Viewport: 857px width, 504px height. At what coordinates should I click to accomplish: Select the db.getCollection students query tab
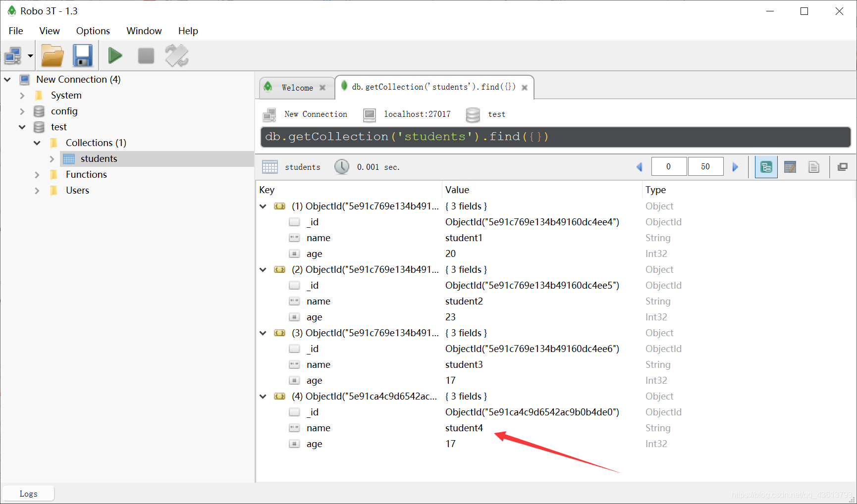pos(433,87)
